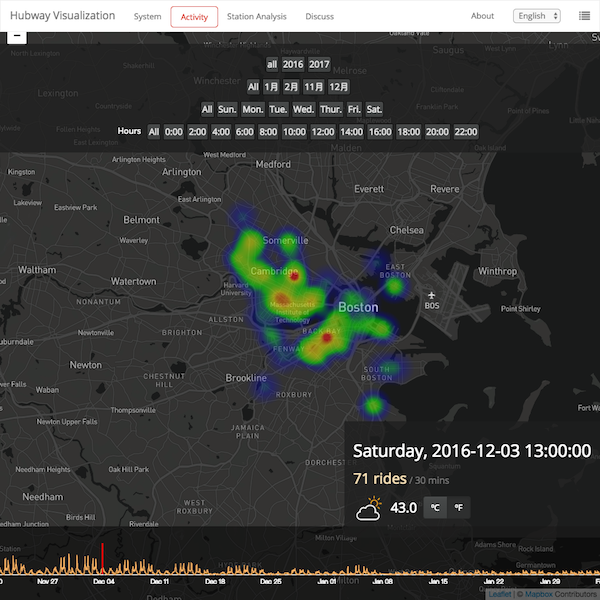
Task: Click the map zoom out minus button
Action: 17,37
